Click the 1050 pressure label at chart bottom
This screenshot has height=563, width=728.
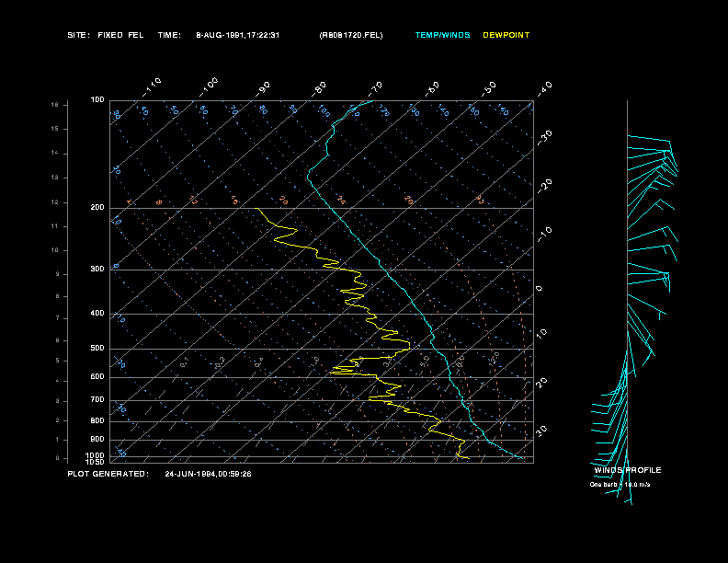click(96, 462)
